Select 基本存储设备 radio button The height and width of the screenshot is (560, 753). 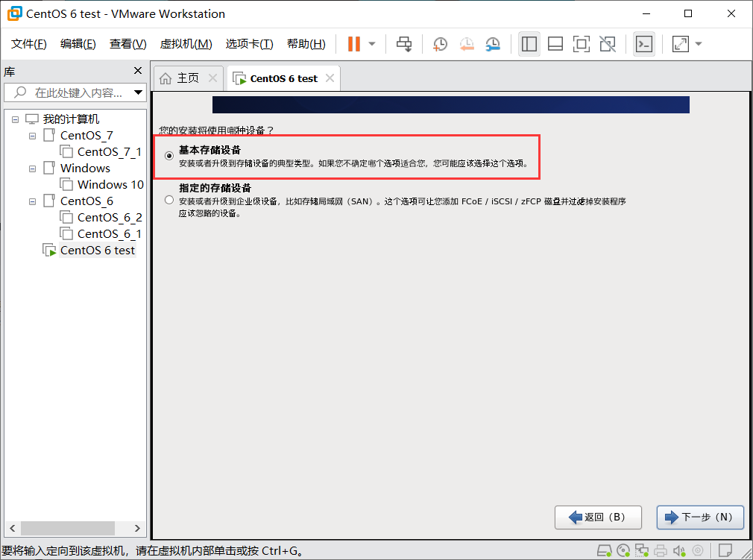pyautogui.click(x=169, y=156)
